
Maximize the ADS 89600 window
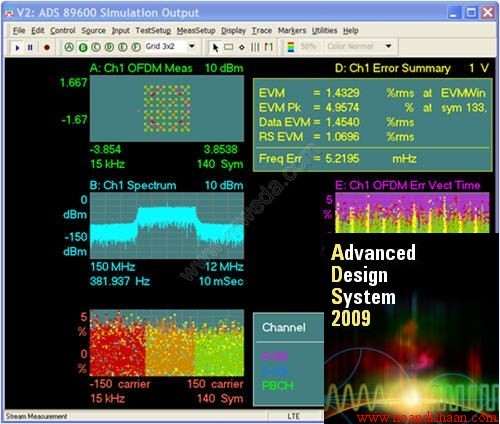(471, 13)
